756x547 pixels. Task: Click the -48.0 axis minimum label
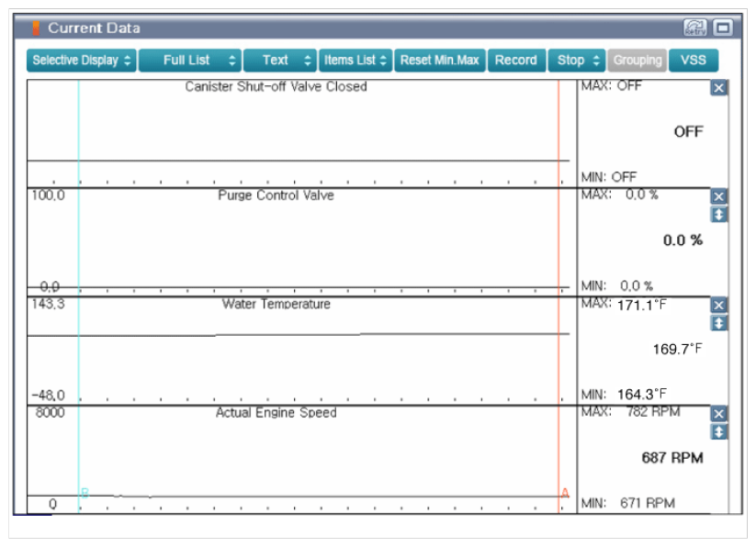click(48, 396)
